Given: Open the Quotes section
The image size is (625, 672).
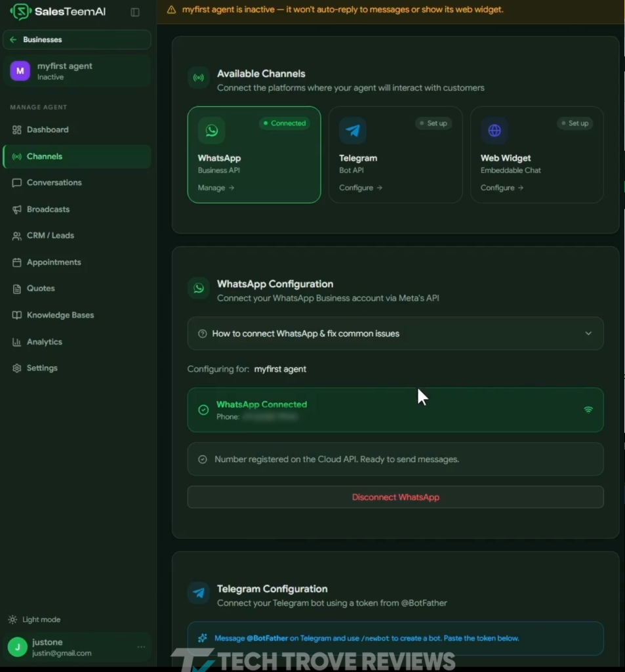Looking at the screenshot, I should tap(77, 289).
